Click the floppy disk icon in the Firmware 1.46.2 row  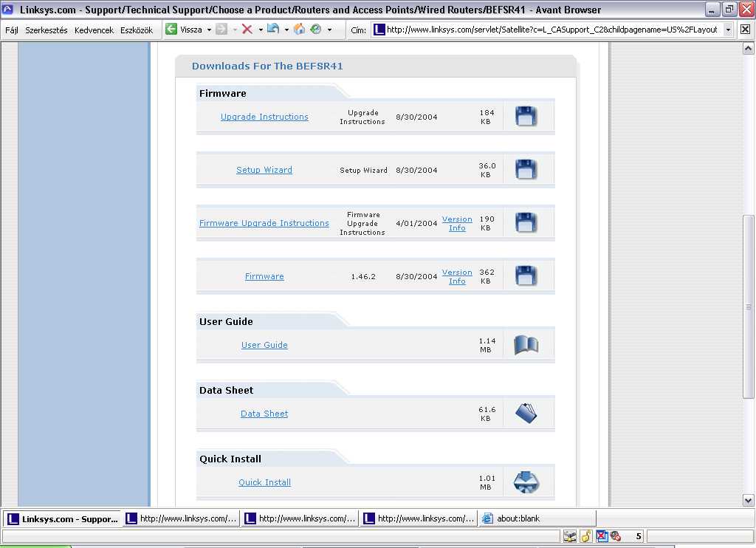[x=526, y=276]
